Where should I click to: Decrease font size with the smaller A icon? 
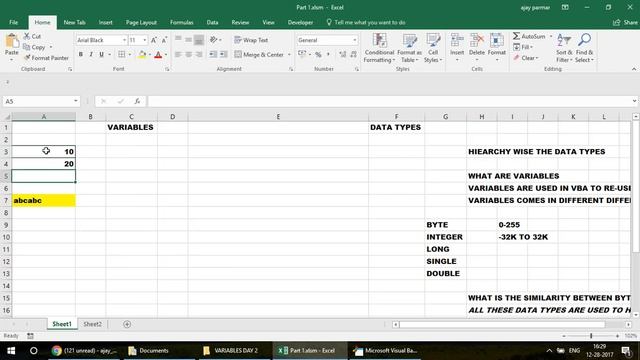(x=164, y=40)
